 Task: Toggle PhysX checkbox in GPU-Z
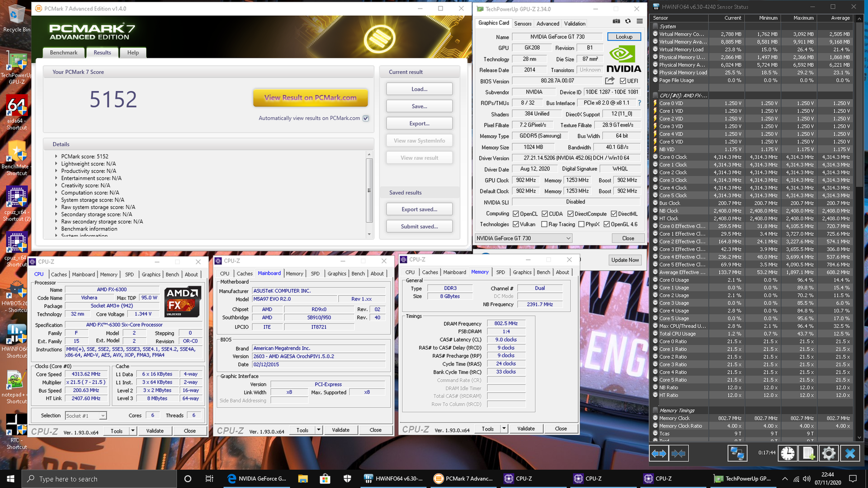[581, 224]
